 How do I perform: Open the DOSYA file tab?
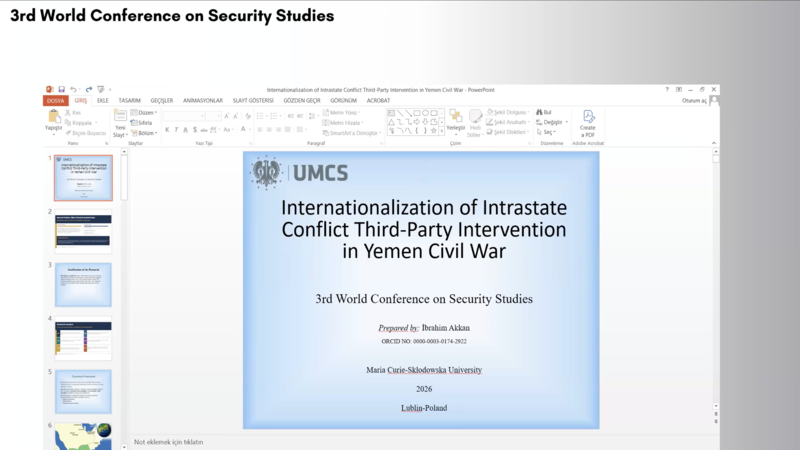click(x=56, y=101)
